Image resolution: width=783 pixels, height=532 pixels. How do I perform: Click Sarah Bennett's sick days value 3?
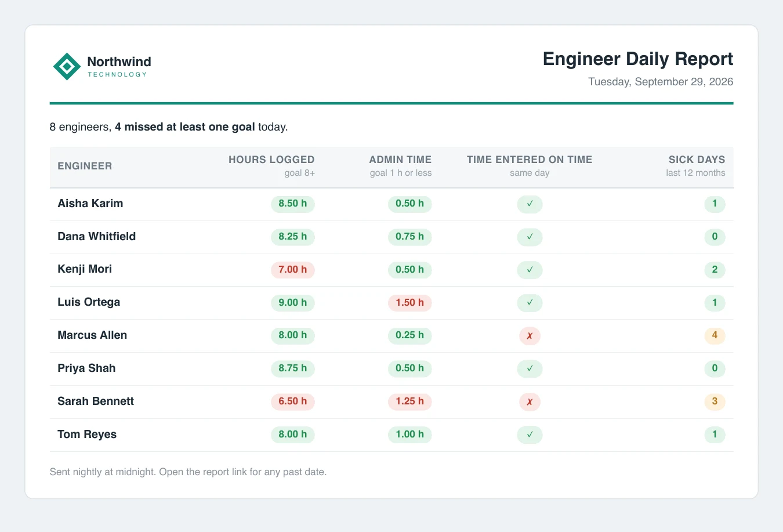(715, 401)
